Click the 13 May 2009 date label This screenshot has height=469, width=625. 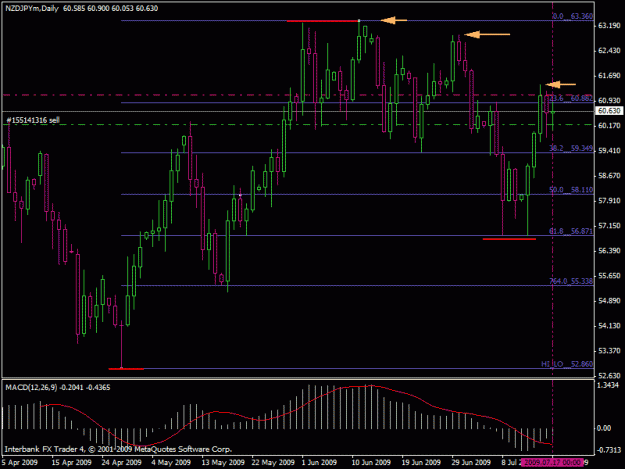[223, 462]
